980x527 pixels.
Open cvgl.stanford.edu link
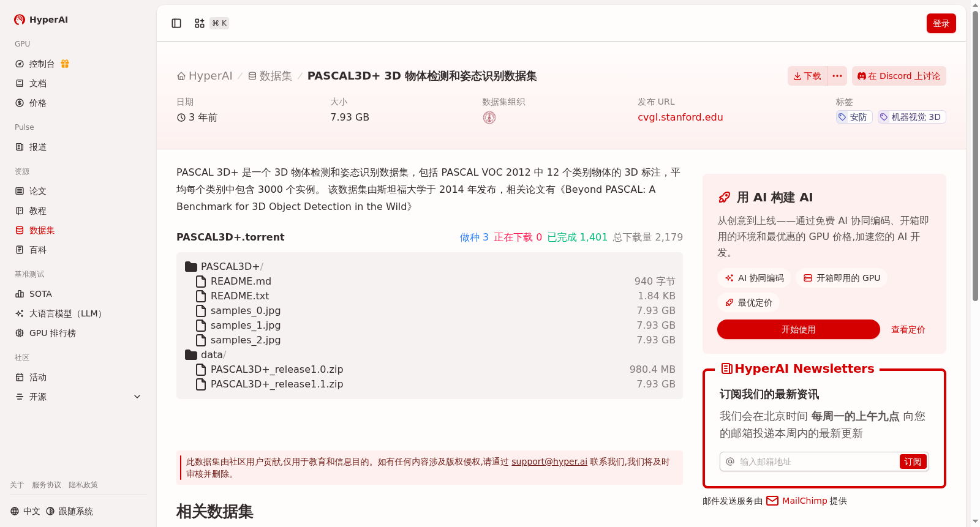[x=680, y=118]
